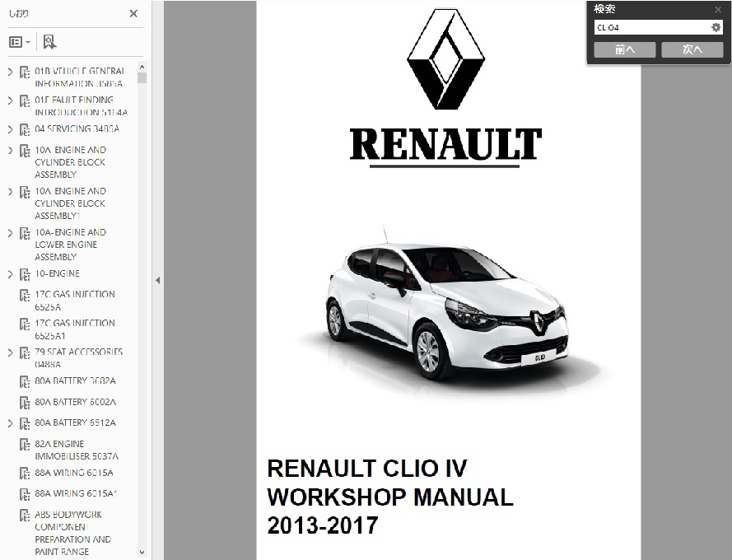
Task: Open the bookmark options list menu
Action: pyautogui.click(x=20, y=42)
